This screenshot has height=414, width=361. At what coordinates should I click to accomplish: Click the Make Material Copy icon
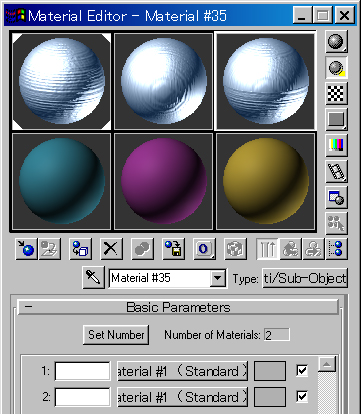(142, 249)
